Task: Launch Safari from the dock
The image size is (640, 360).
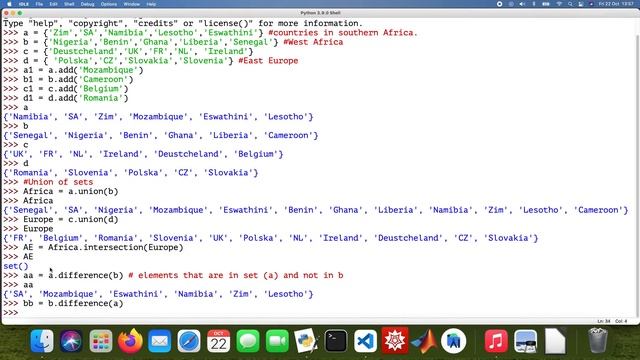Action: [189, 340]
